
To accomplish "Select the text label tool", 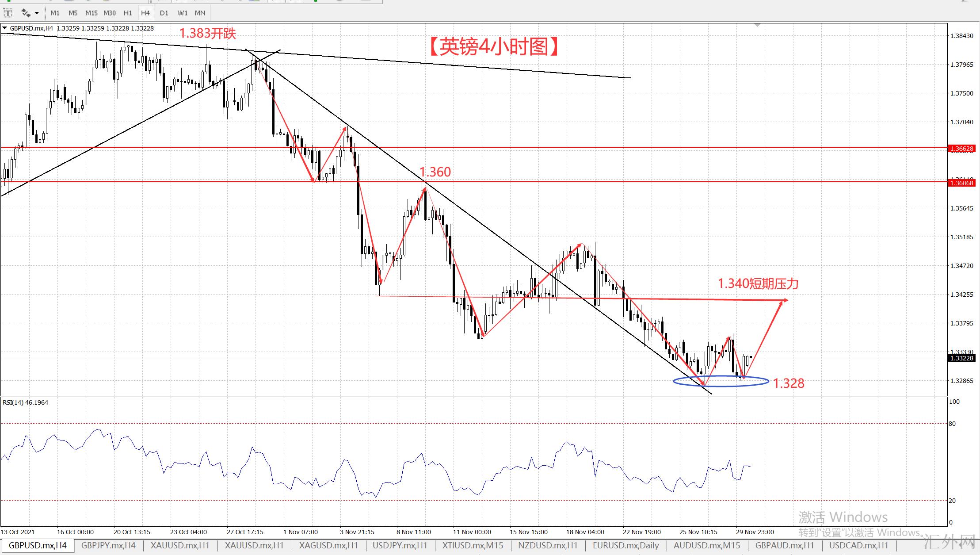I will click(x=8, y=13).
